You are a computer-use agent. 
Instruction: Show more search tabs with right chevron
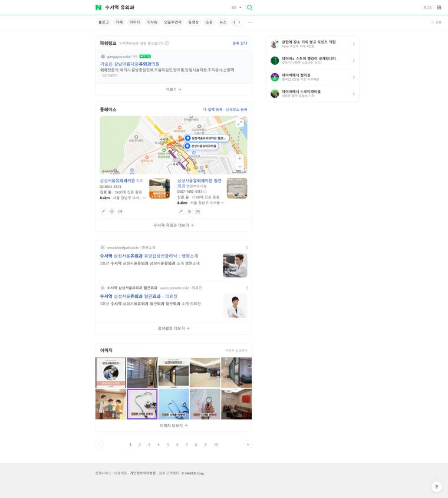click(239, 22)
